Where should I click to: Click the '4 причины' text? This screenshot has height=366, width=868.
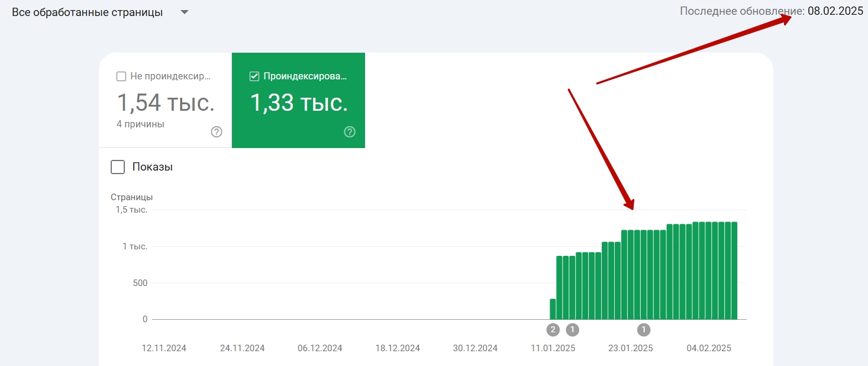click(x=141, y=124)
